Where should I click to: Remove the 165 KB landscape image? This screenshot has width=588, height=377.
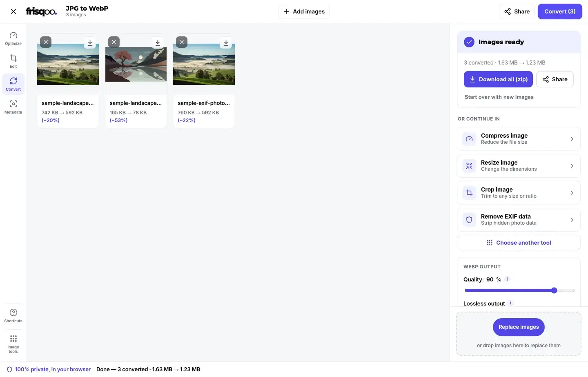click(x=114, y=42)
